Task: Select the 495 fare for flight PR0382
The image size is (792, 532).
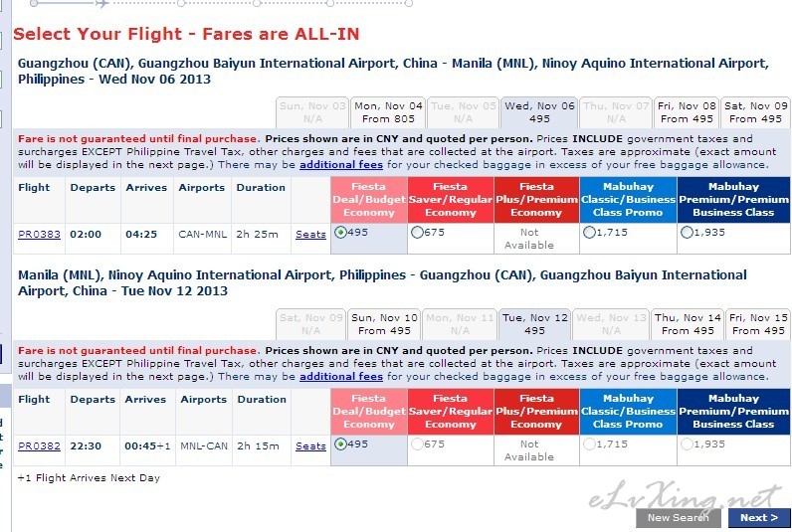Action: point(341,444)
